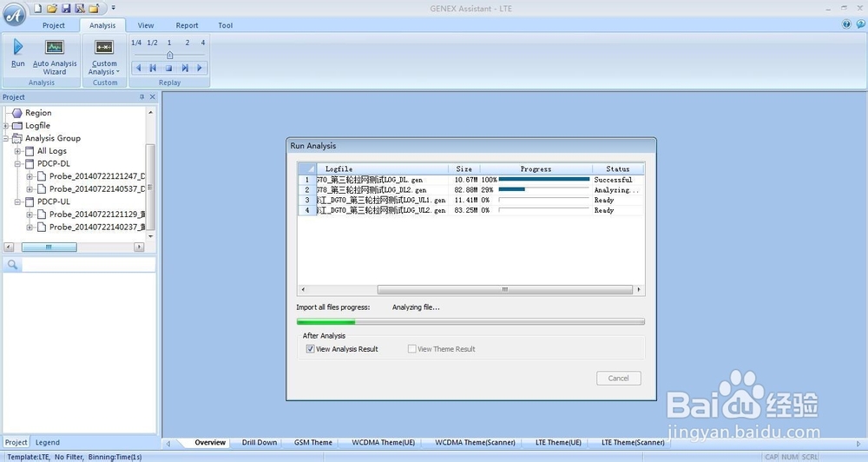Collapse the Analysis Group node
Image resolution: width=868 pixels, height=462 pixels.
coord(6,138)
